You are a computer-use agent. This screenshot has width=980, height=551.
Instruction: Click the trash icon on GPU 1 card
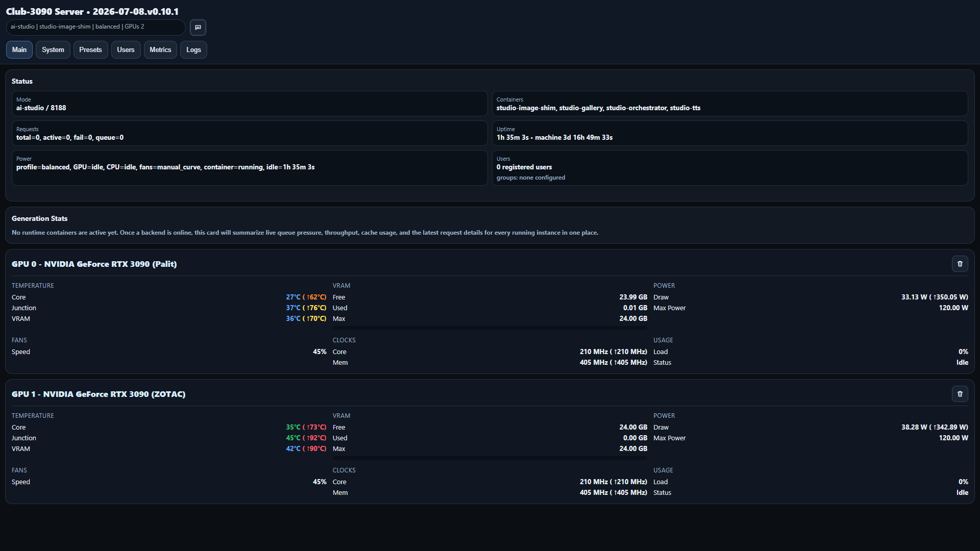[960, 394]
